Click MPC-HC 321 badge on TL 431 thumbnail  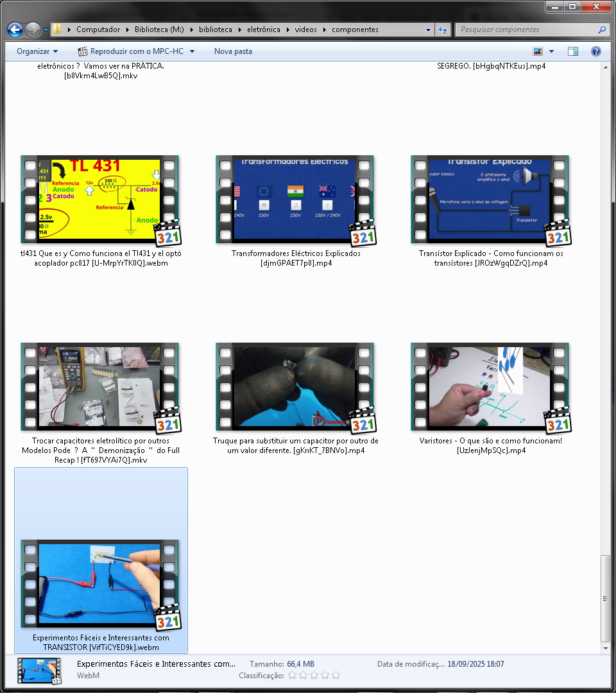[x=167, y=234]
